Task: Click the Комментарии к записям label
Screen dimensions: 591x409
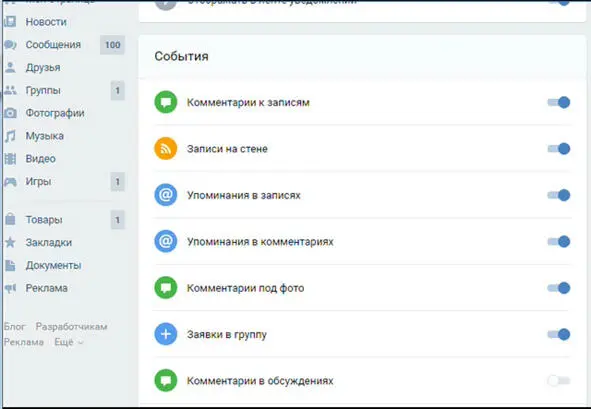Action: pos(248,103)
